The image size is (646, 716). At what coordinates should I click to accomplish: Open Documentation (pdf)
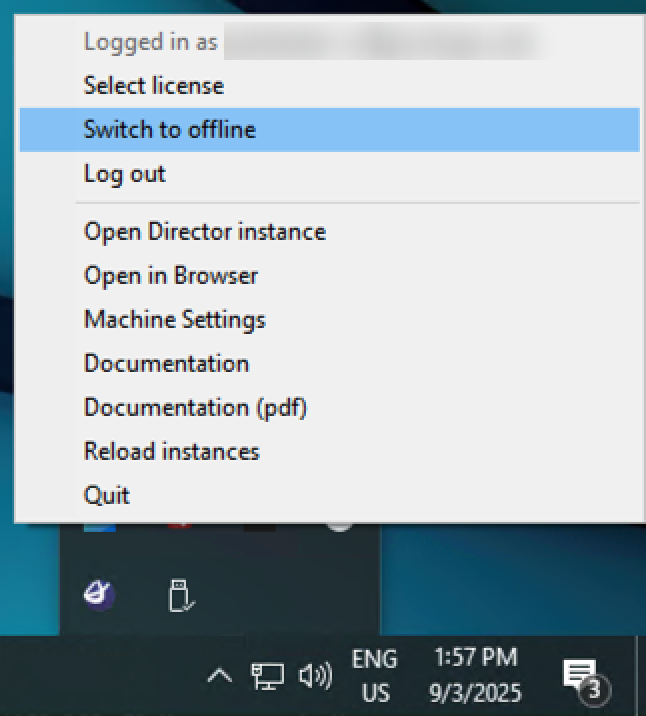pyautogui.click(x=195, y=408)
